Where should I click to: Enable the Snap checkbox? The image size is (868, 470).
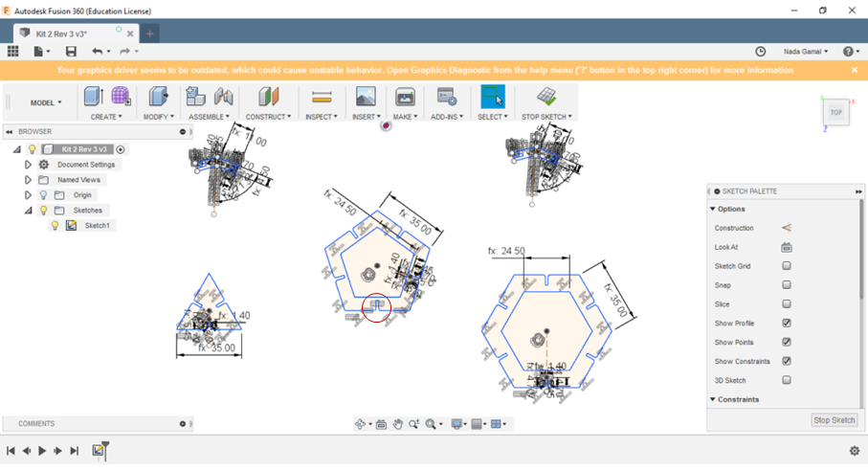(x=787, y=284)
